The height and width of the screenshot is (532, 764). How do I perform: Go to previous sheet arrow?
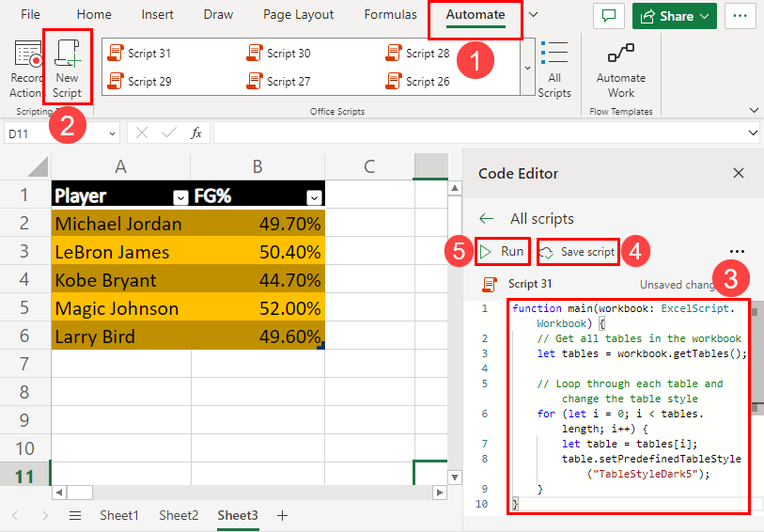pyautogui.click(x=15, y=515)
